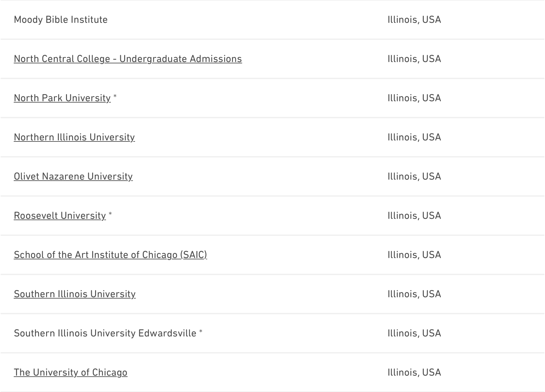This screenshot has height=392, width=545.
Task: Click Illinois, USA in the Southern Illinois University row
Action: 414,294
